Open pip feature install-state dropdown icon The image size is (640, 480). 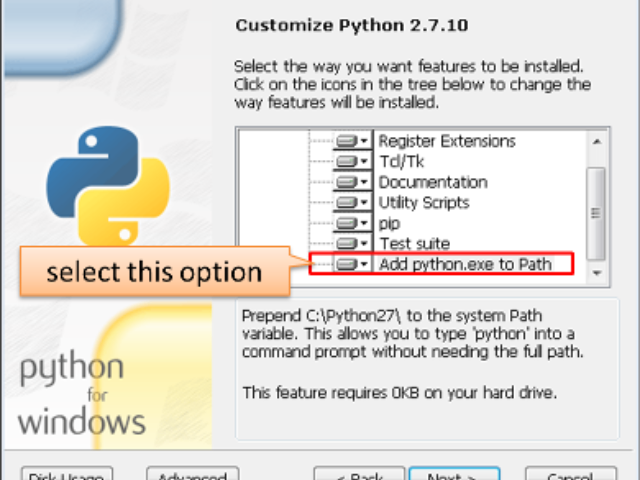point(353,223)
